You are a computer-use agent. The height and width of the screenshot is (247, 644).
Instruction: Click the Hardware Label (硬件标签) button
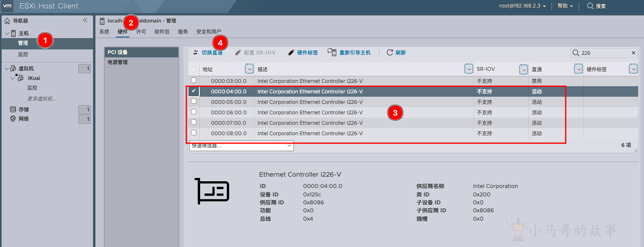tap(303, 52)
